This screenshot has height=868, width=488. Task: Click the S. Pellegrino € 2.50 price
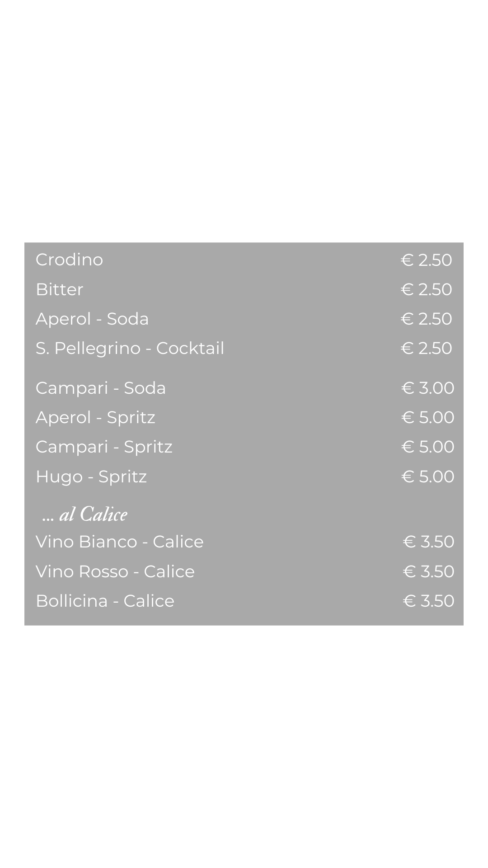(x=426, y=348)
